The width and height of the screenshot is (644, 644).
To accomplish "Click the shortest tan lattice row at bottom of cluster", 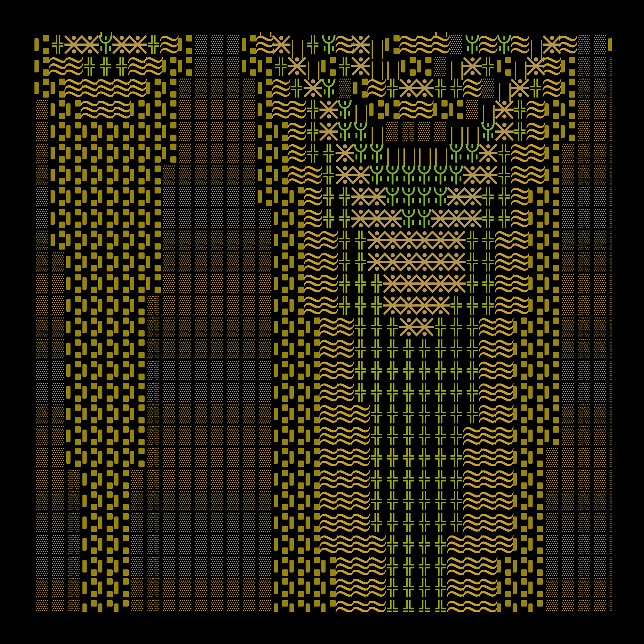I will (416, 327).
